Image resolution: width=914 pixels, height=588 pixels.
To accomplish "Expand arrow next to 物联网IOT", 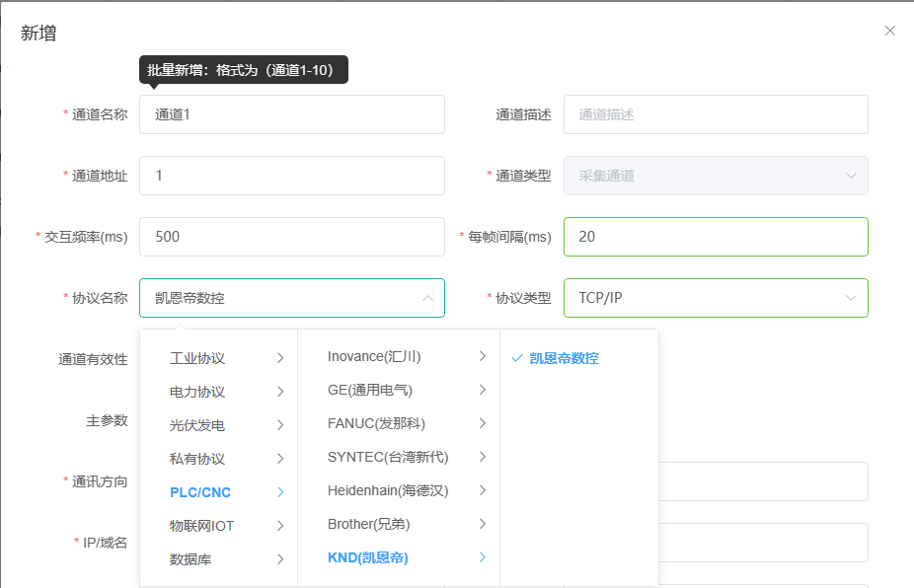I will [x=280, y=526].
